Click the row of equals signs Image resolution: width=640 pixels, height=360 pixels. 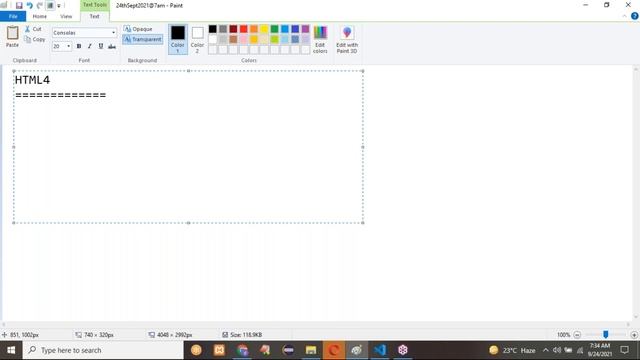(x=61, y=95)
